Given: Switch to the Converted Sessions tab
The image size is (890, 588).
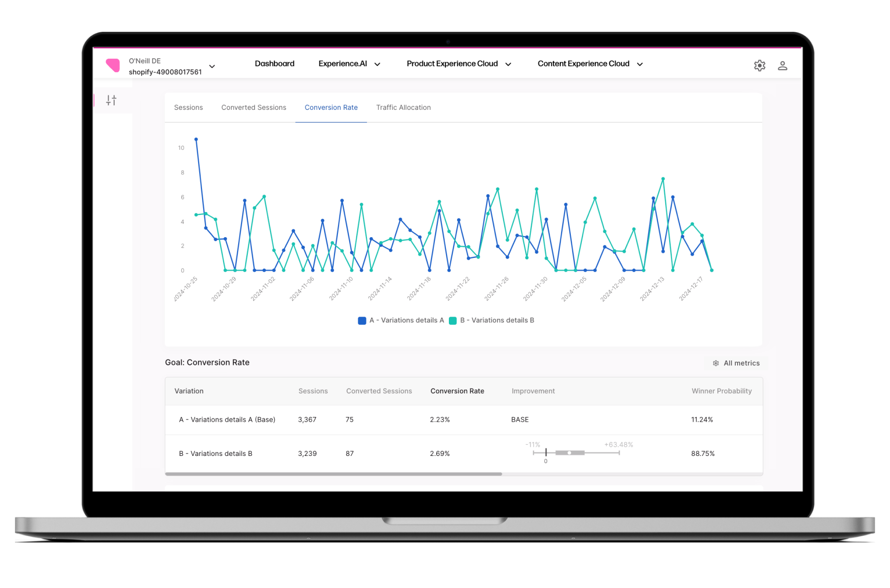Looking at the screenshot, I should pyautogui.click(x=254, y=107).
